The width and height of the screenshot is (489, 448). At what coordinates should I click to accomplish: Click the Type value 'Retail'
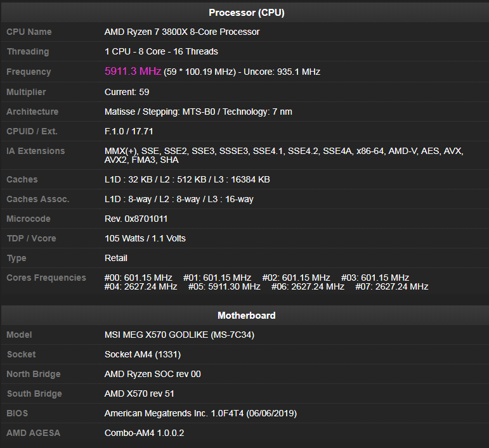click(115, 258)
